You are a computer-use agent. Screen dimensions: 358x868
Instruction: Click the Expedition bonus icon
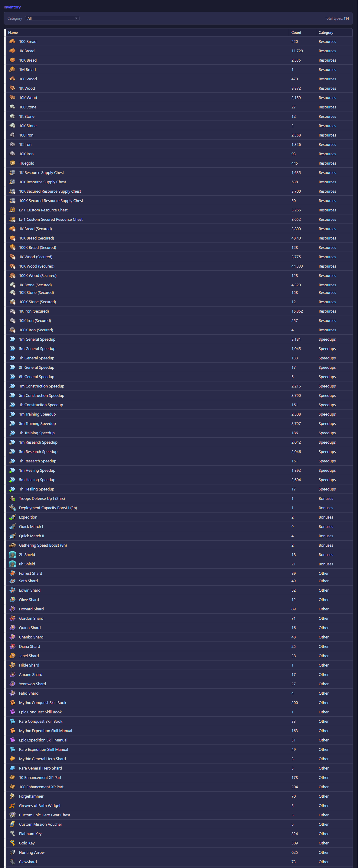tap(12, 518)
